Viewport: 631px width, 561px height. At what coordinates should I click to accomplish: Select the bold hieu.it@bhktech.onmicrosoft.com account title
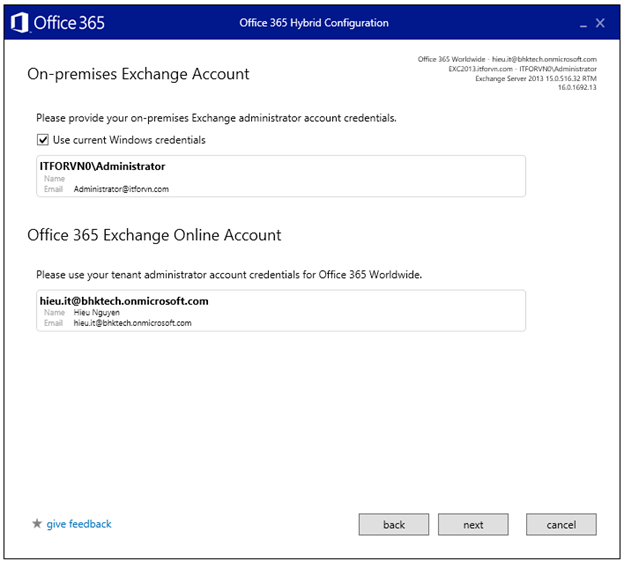124,300
